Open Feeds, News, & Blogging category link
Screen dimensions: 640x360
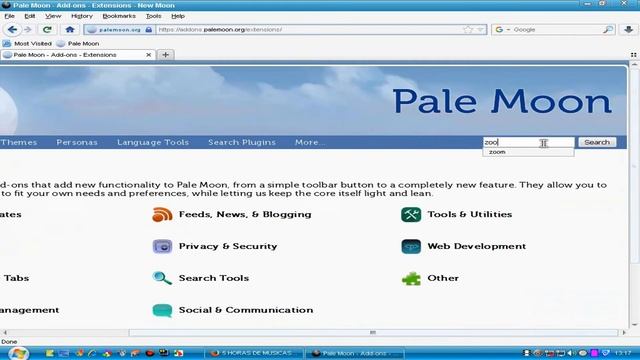[245, 214]
